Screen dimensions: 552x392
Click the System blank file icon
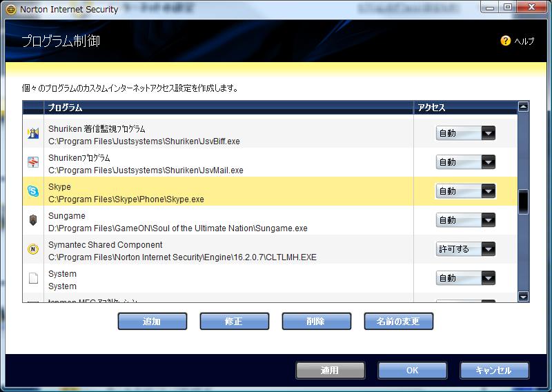click(33, 278)
